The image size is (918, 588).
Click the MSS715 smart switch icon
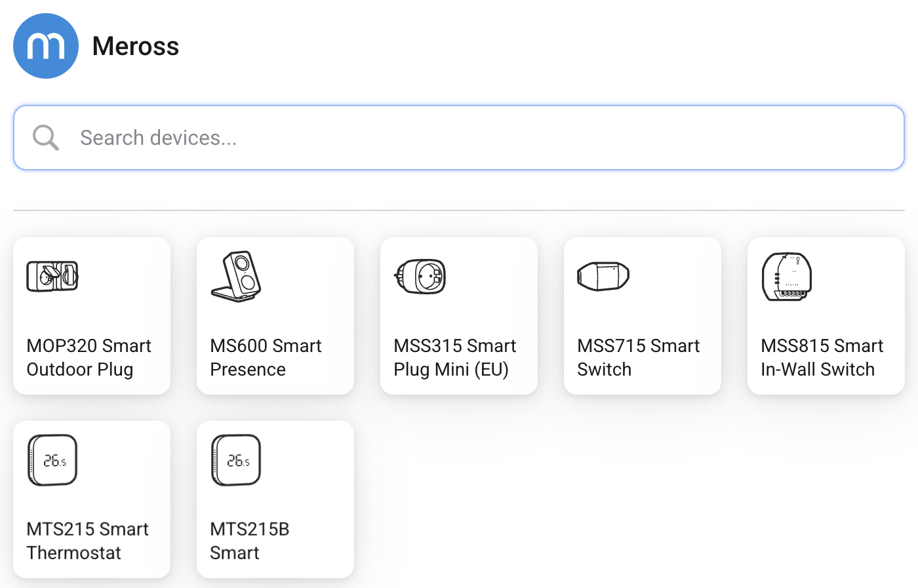603,276
